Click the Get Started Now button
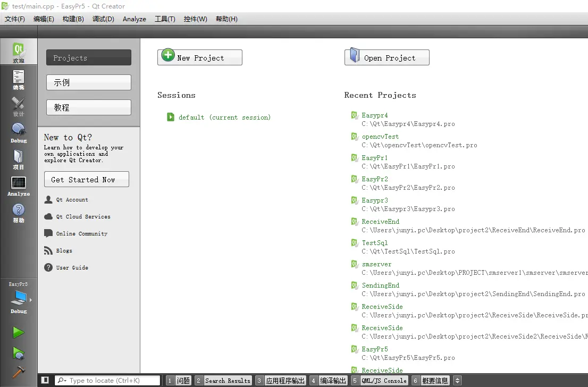 87,179
